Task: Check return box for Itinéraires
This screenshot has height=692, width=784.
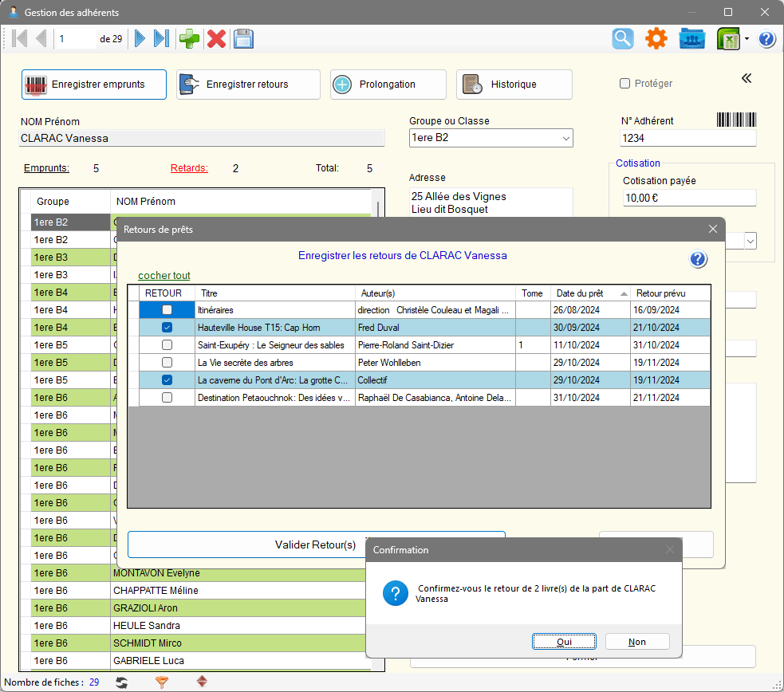Action: (x=167, y=310)
